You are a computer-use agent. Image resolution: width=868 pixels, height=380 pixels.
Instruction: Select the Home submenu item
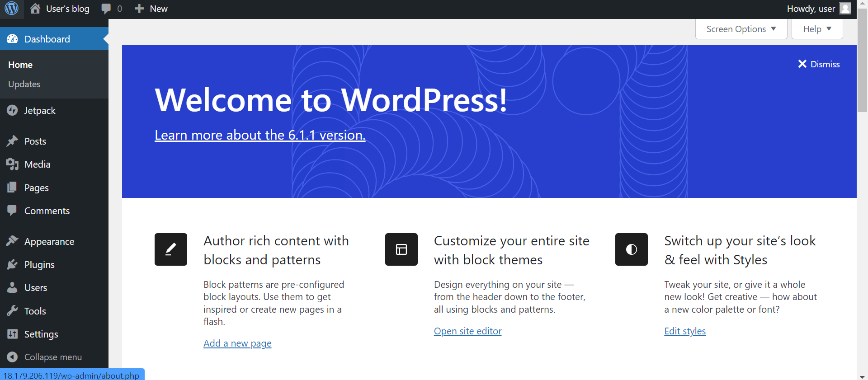pos(20,65)
